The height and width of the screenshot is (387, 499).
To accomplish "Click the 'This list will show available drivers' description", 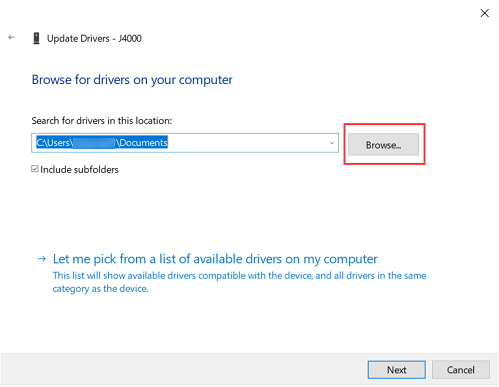I will pyautogui.click(x=239, y=282).
